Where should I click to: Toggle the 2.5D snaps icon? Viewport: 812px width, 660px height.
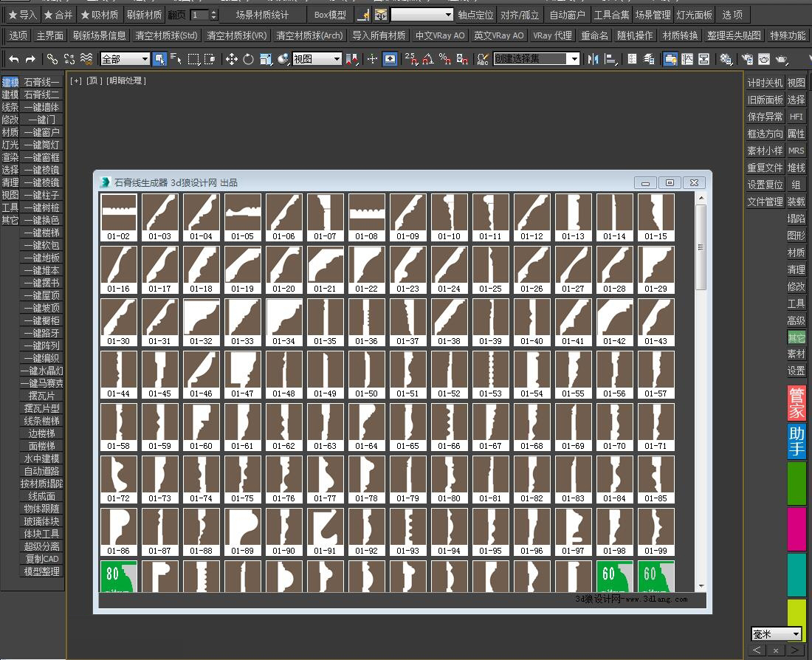point(410,60)
